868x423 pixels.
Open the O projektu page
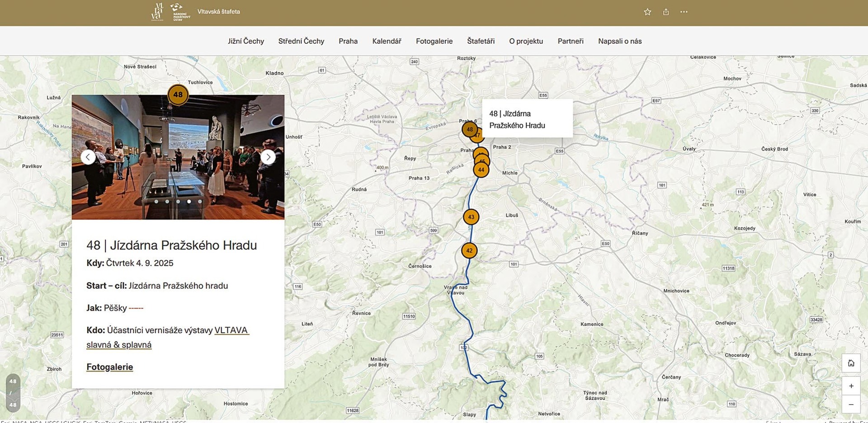(526, 41)
